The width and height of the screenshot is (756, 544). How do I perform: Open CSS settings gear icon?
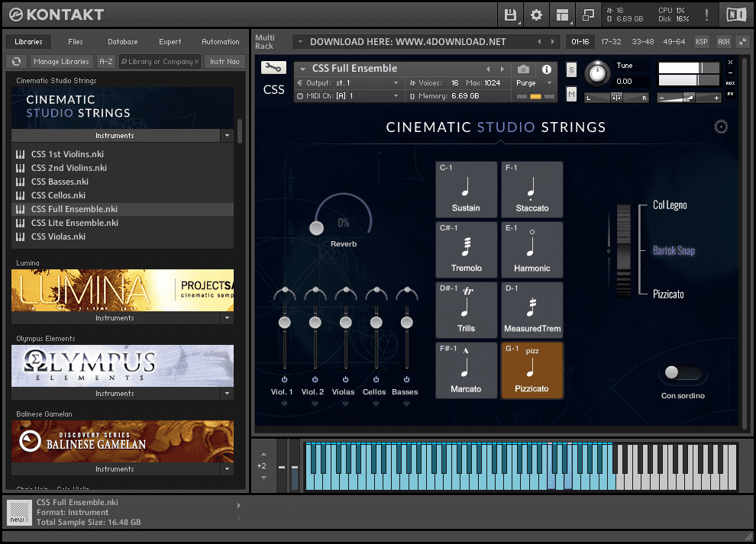(x=721, y=127)
